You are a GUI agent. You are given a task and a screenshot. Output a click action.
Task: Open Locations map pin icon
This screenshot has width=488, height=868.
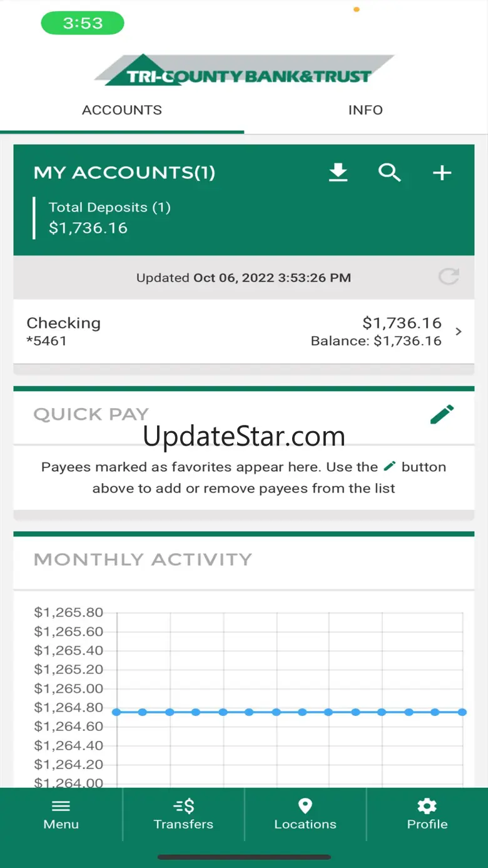point(305,806)
